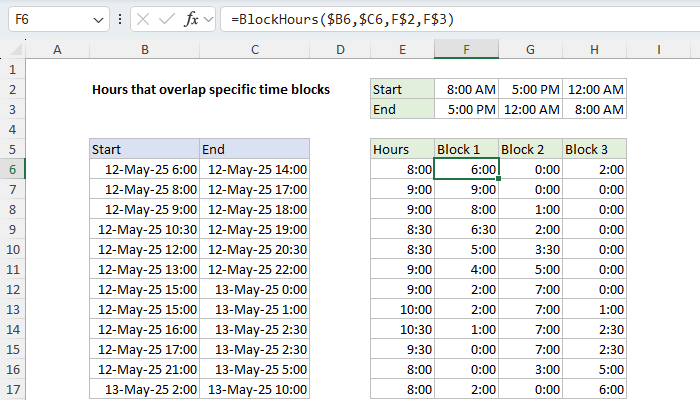Viewport: 700px width, 400px height.
Task: Select the cell '13-May-25 2:00'
Action: 145,389
